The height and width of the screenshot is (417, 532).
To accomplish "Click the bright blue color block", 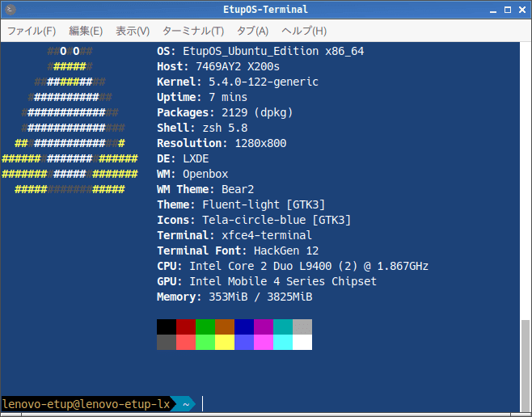I will [x=244, y=342].
